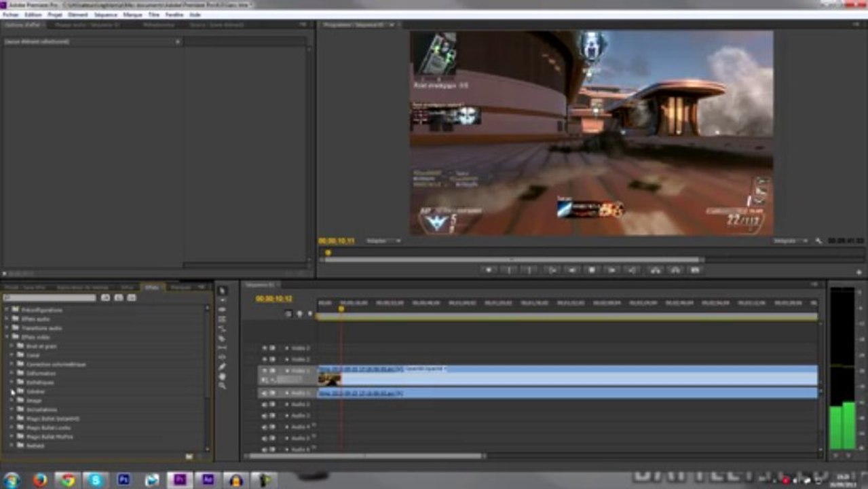Mute Audio 3 track speaker
868x489 pixels.
coord(265,416)
